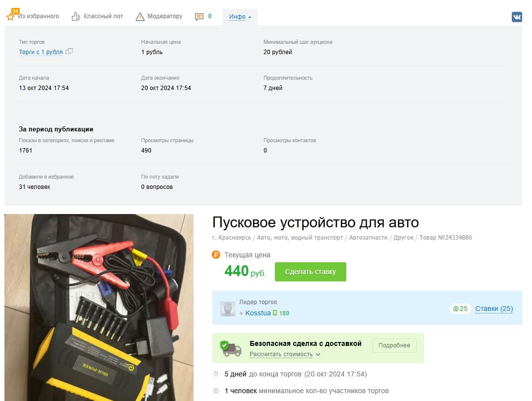Click the delivery truck icon

pyautogui.click(x=231, y=348)
